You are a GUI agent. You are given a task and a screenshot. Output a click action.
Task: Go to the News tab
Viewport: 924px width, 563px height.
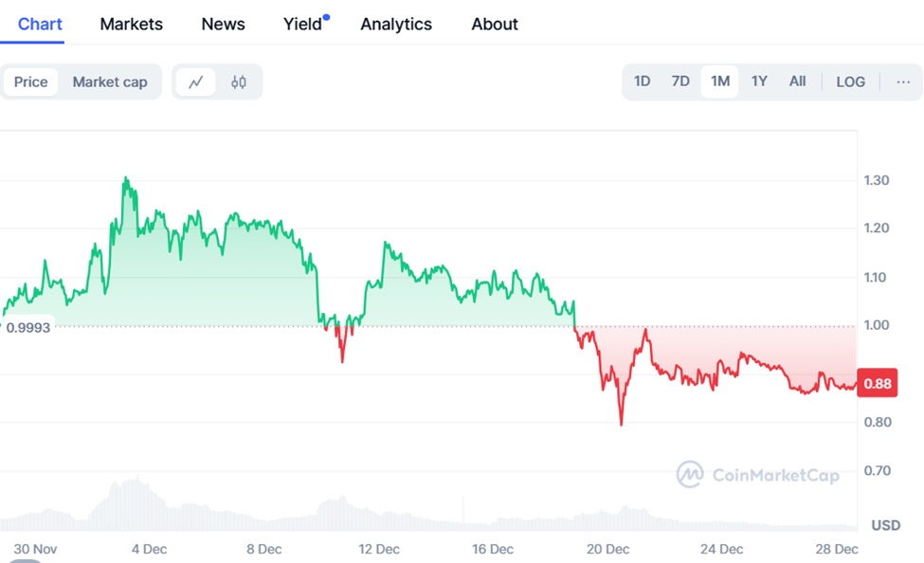223,24
